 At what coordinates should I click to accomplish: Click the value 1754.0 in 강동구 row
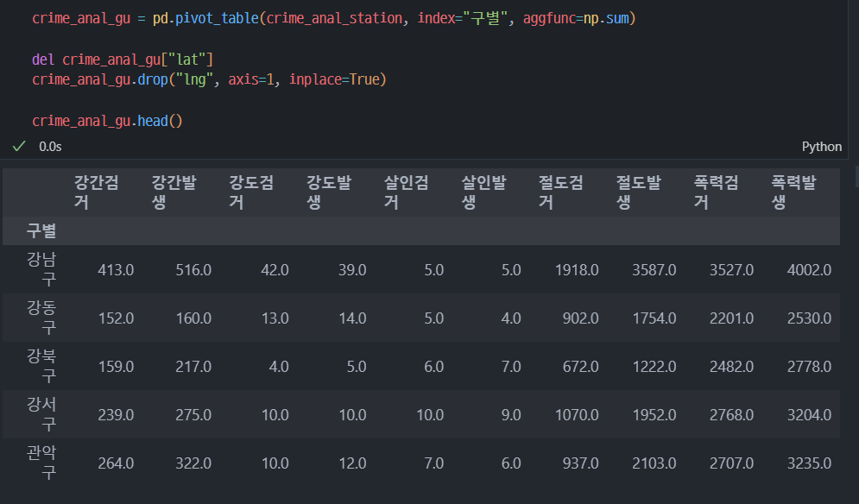(x=654, y=318)
